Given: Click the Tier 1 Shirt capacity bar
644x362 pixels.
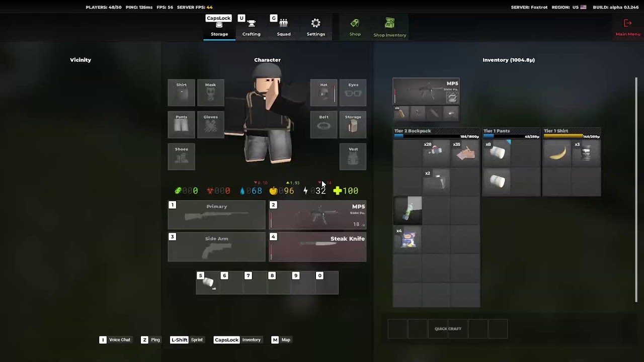Looking at the screenshot, I should tap(572, 136).
